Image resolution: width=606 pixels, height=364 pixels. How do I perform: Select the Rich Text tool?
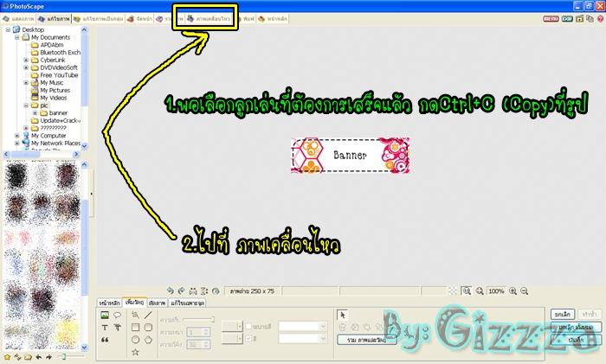(117, 328)
